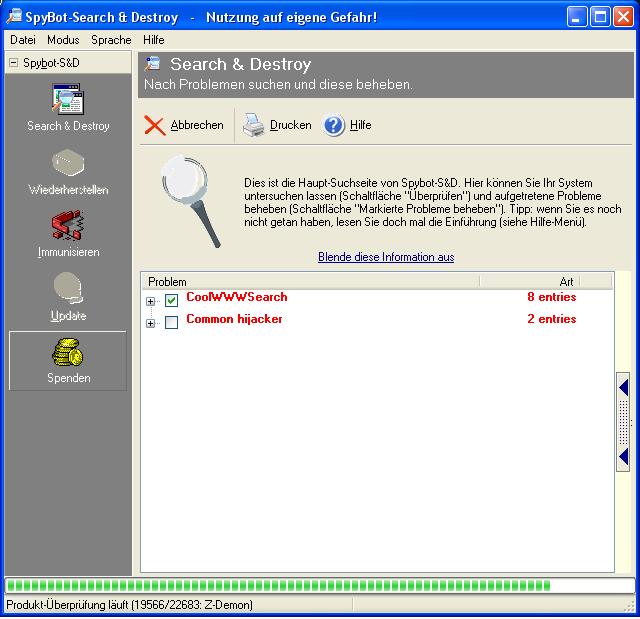This screenshot has height=619, width=640.
Task: Expand the Common hijacker tree entry
Action: pyautogui.click(x=151, y=322)
